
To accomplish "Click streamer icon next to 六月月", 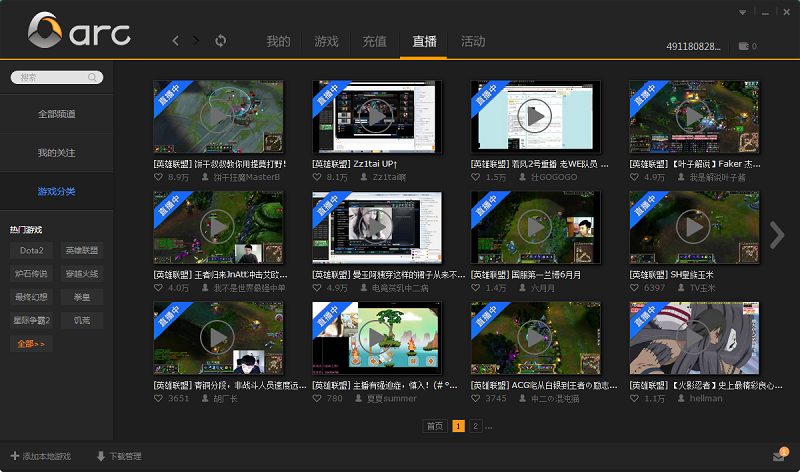I will tap(522, 288).
